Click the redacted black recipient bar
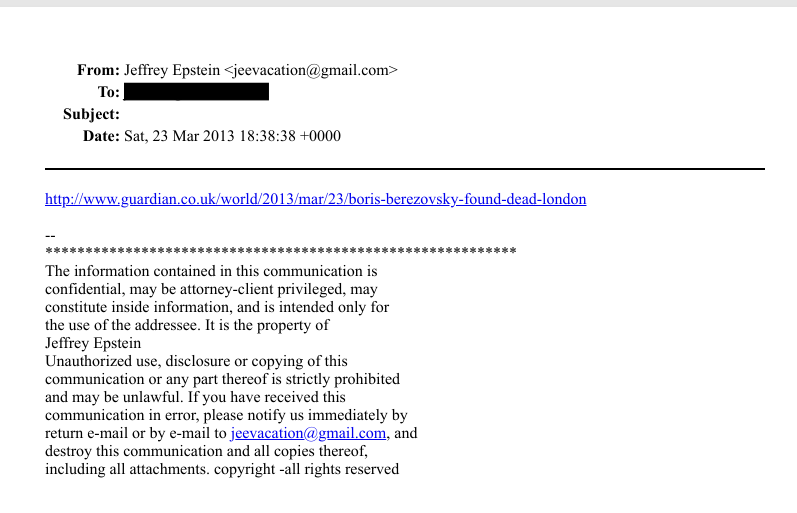 pos(196,92)
